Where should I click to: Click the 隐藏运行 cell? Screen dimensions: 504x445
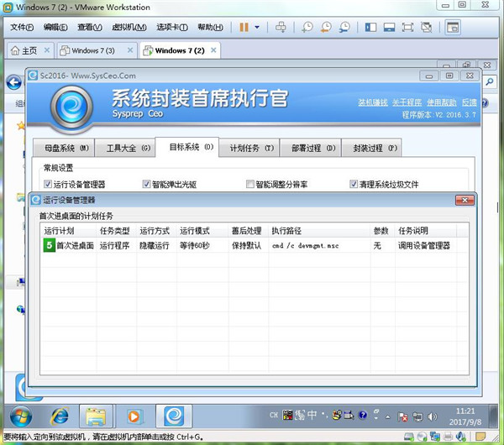tap(155, 246)
